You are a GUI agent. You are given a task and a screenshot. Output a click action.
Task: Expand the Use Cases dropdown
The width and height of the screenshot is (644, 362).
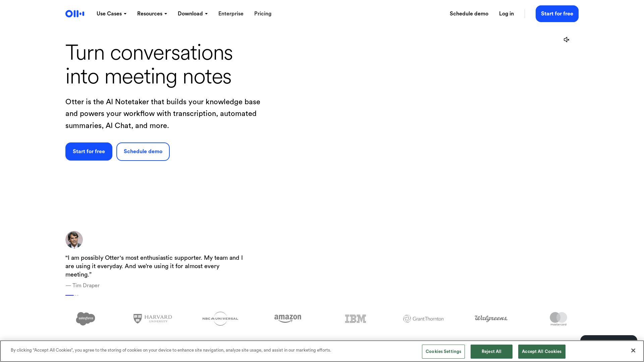(111, 14)
